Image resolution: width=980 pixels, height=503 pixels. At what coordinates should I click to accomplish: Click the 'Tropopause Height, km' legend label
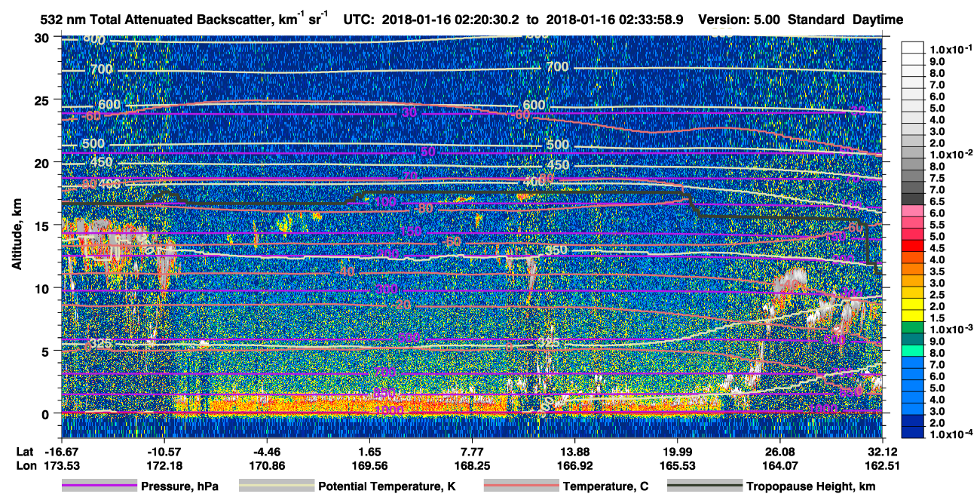click(810, 487)
